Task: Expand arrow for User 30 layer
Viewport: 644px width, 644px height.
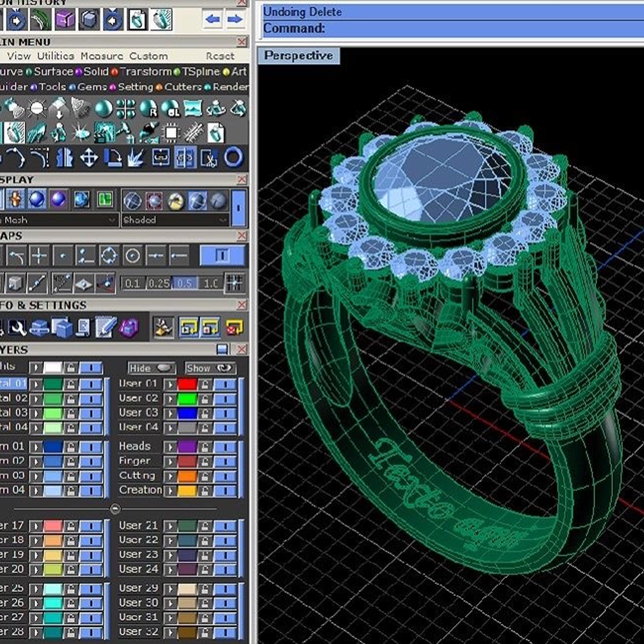Action: click(170, 603)
